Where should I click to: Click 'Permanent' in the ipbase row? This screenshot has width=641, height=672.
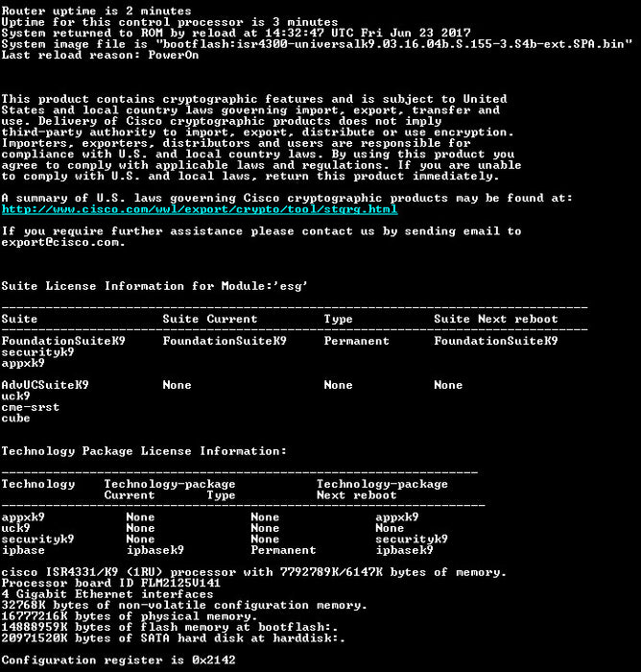283,550
